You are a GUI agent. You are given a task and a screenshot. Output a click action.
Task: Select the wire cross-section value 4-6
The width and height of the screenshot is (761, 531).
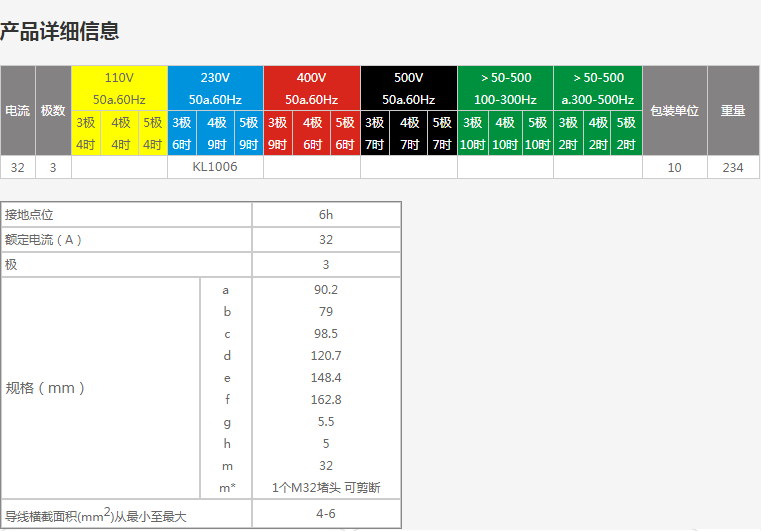[326, 513]
